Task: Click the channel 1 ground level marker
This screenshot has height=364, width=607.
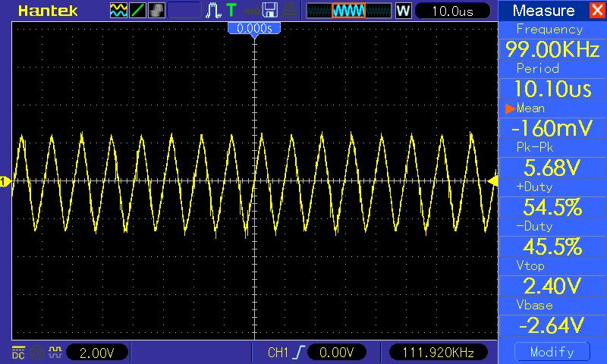Action: point(5,181)
